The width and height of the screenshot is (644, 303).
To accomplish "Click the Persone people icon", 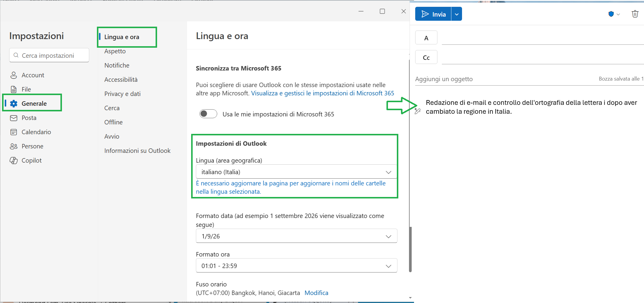I will 14,146.
